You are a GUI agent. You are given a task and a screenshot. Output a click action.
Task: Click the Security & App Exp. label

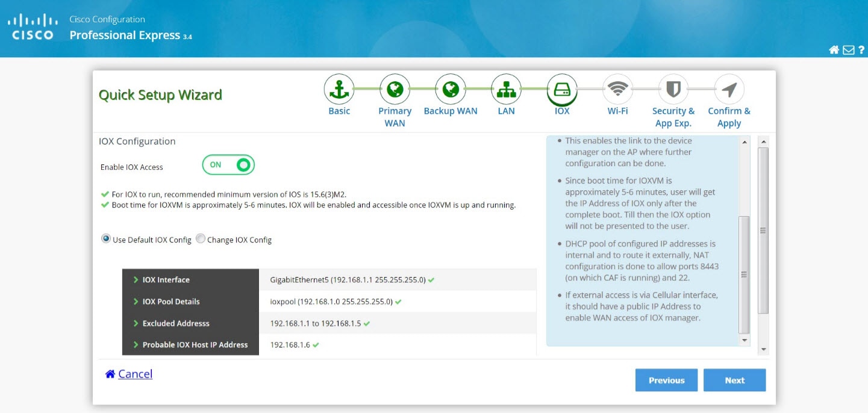pos(673,117)
